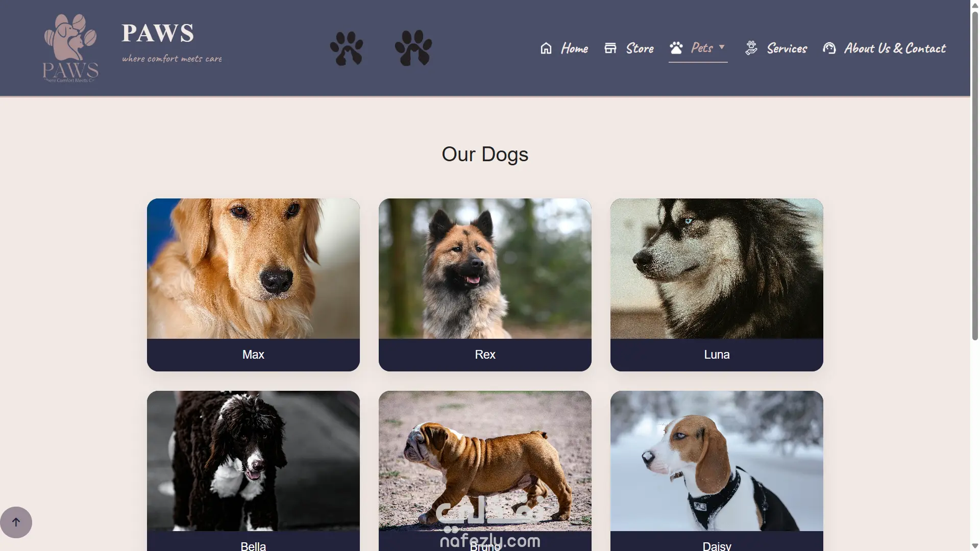Open Luna the husky's photo

[x=717, y=268]
